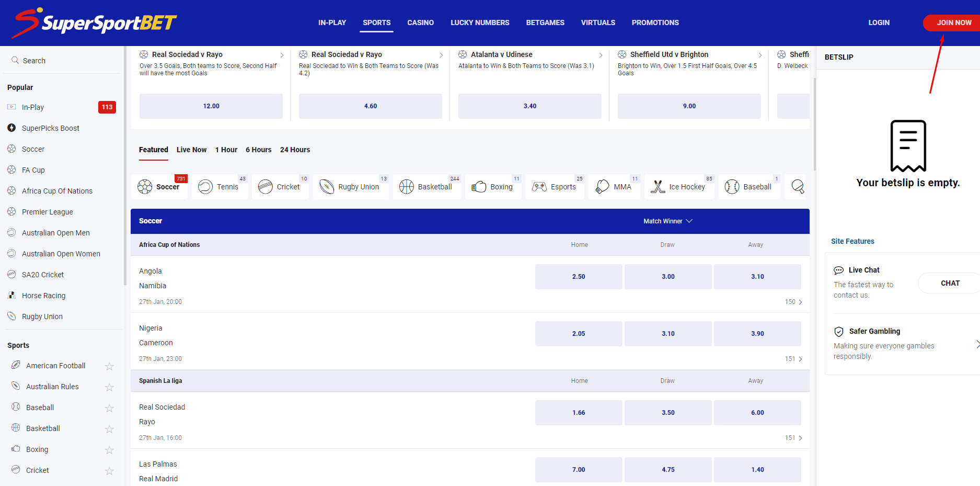Bet Angola home win at 2.50
The width and height of the screenshot is (980, 486).
(579, 277)
